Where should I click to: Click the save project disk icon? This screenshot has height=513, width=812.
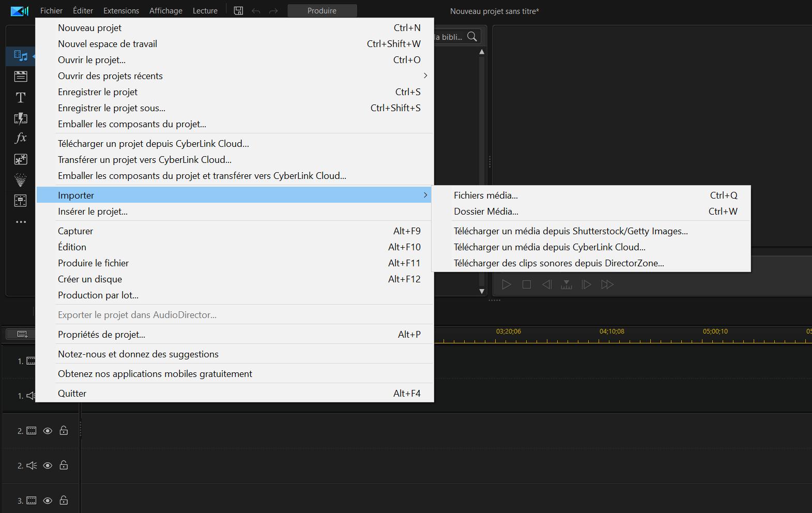pos(238,11)
